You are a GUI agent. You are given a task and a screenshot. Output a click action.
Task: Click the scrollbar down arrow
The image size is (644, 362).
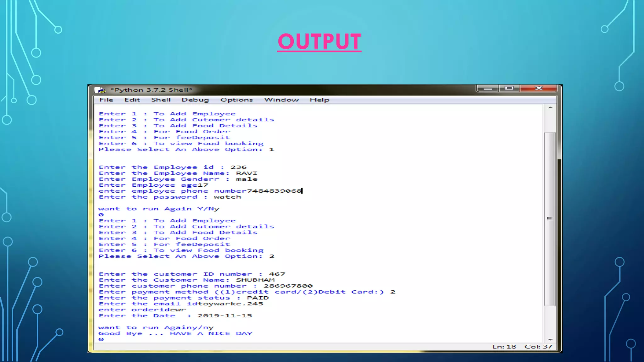(550, 339)
